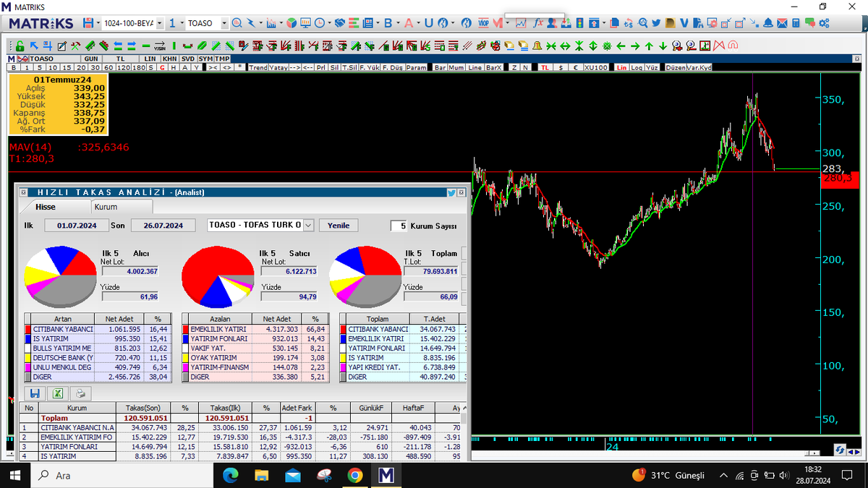Click the green padlock icon in chart toolbar
This screenshot has height=488, width=868.
click(x=20, y=46)
